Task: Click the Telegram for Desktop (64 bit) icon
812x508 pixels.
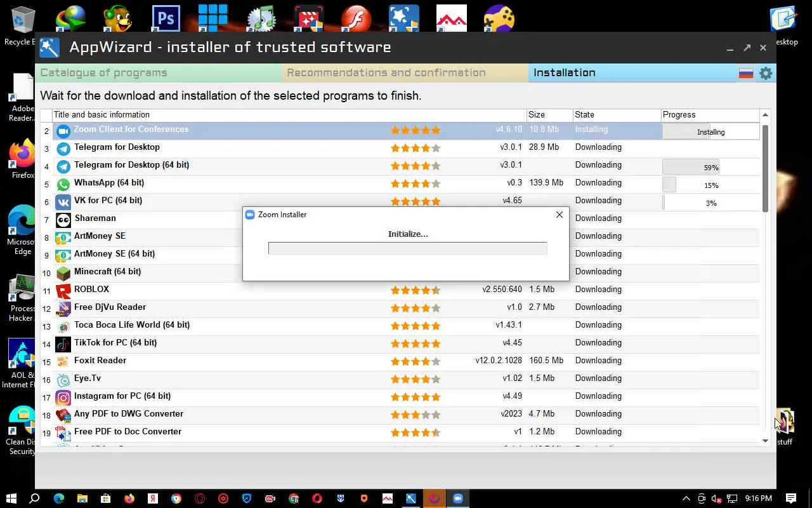Action: (x=63, y=167)
